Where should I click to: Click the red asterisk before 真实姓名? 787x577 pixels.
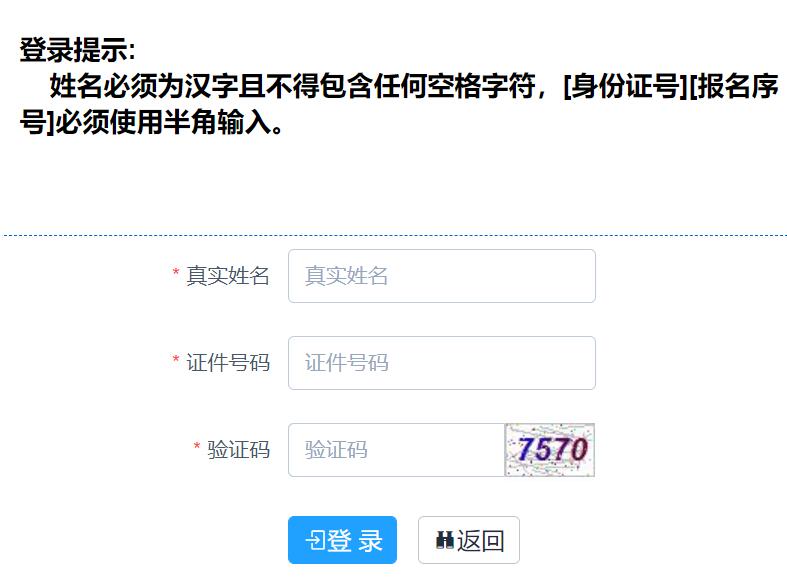click(176, 273)
